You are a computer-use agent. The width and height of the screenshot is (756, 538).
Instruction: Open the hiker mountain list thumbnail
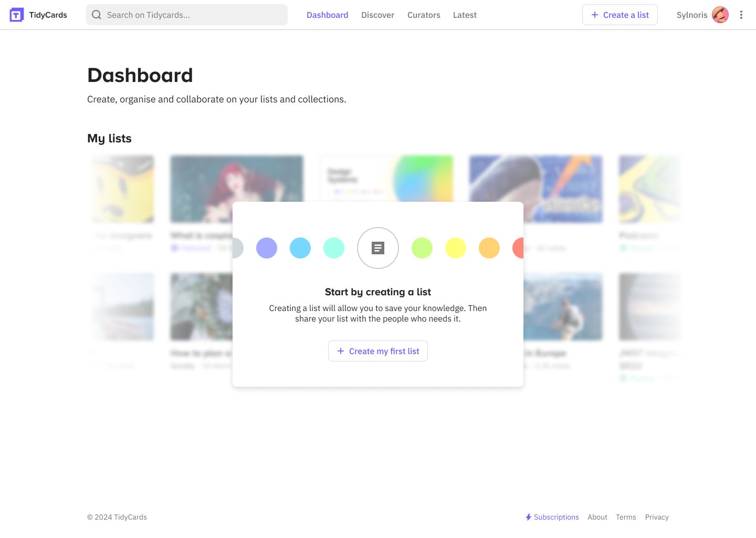pos(563,306)
